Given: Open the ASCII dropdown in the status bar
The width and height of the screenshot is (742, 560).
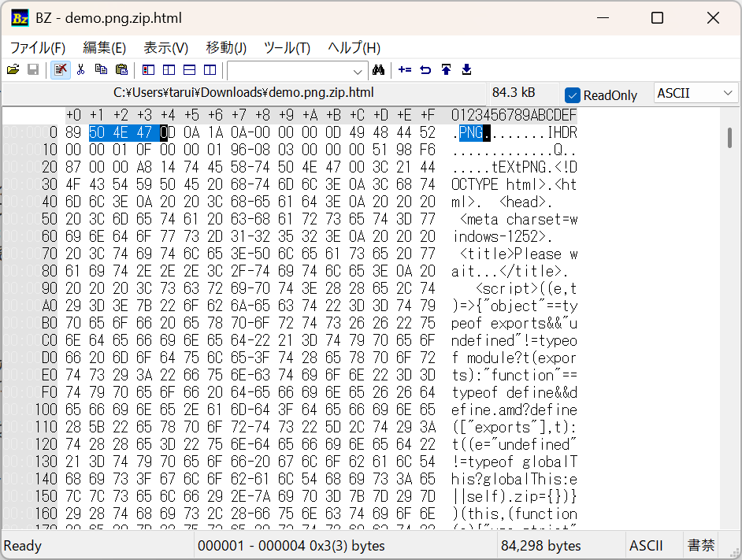Looking at the screenshot, I should (647, 545).
